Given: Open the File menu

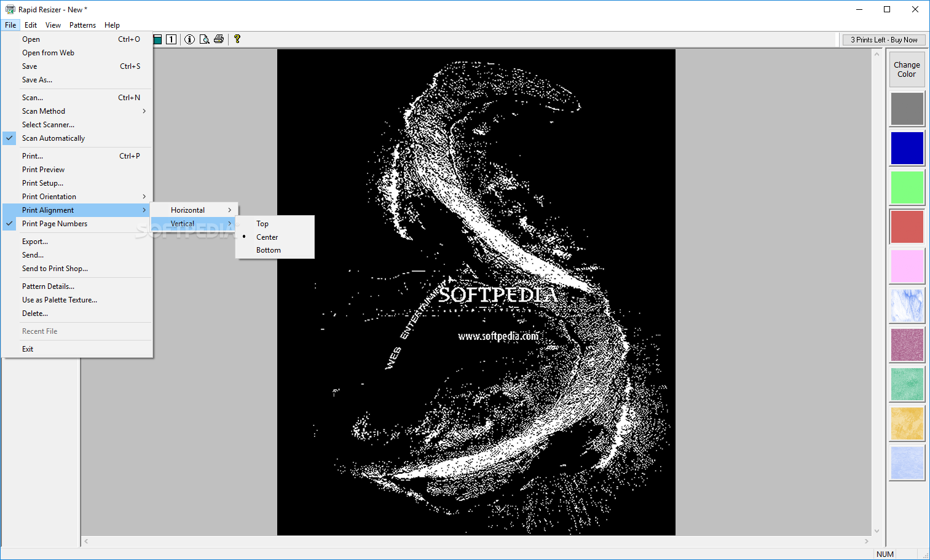Looking at the screenshot, I should (x=10, y=25).
